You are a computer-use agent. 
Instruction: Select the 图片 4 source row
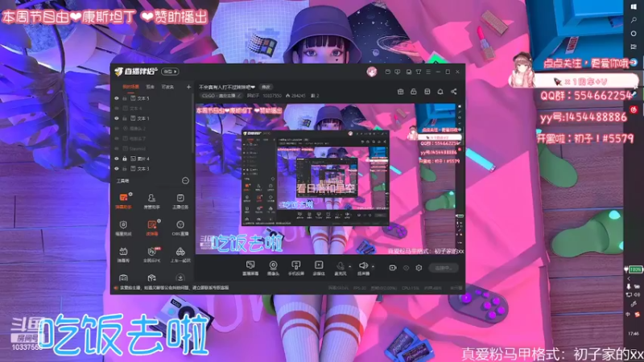pos(152,158)
